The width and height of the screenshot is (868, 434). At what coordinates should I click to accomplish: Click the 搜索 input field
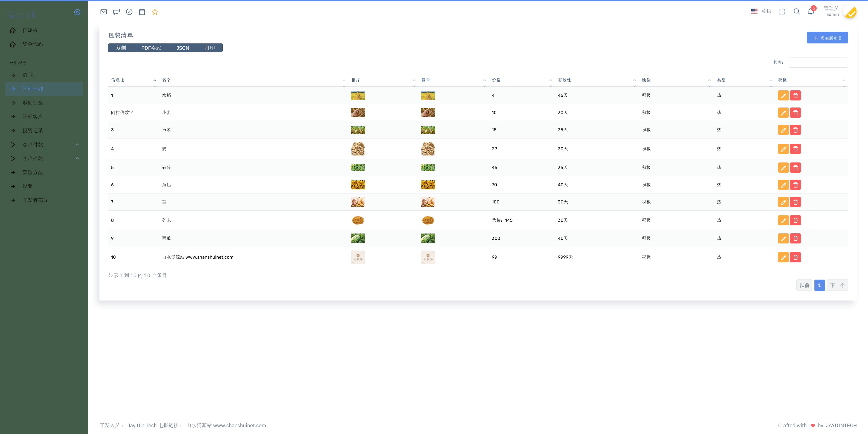[x=818, y=62]
